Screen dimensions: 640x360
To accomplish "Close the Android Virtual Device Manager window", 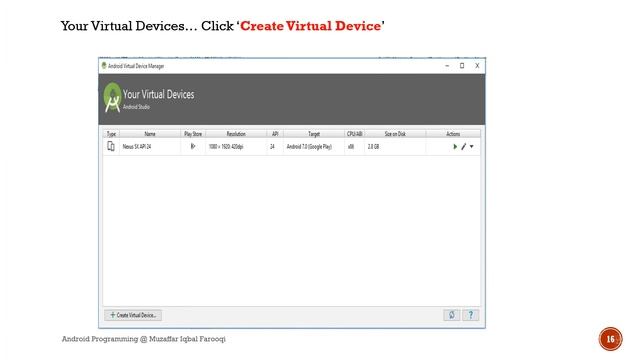I will coord(477,66).
